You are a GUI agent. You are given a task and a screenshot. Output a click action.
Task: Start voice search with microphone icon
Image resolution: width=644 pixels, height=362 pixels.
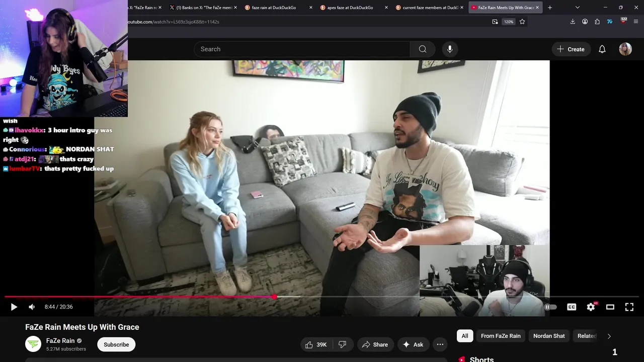pyautogui.click(x=450, y=49)
